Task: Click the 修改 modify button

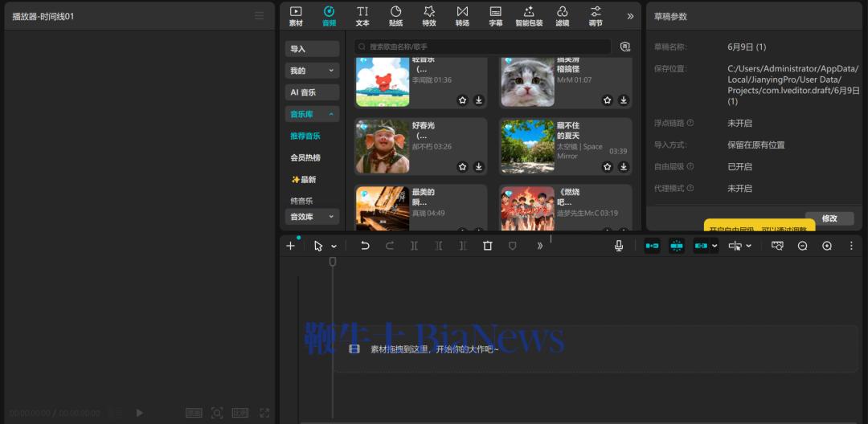Action: (829, 218)
